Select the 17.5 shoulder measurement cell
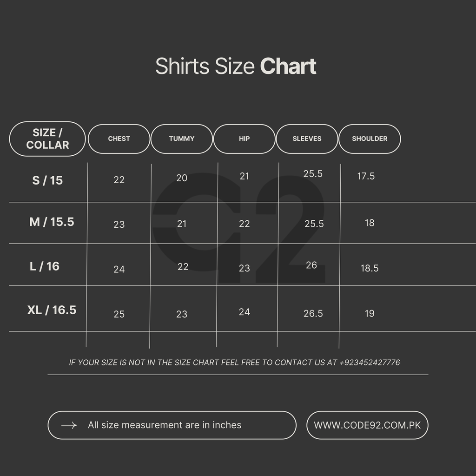 (366, 176)
